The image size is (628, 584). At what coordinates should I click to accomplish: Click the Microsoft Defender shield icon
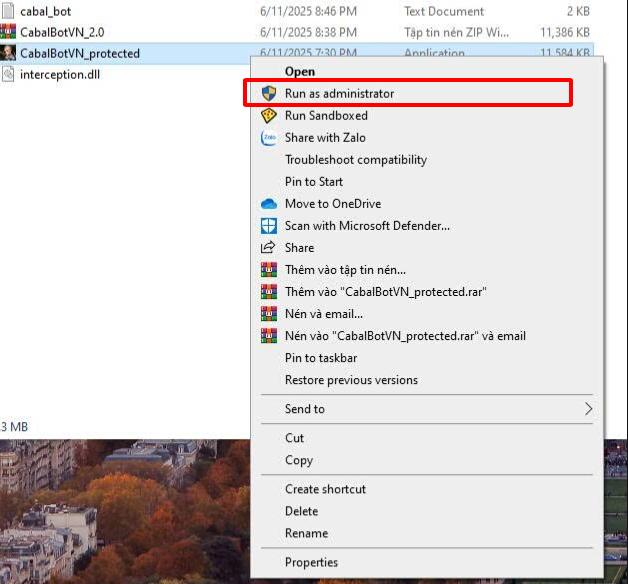pyautogui.click(x=269, y=226)
